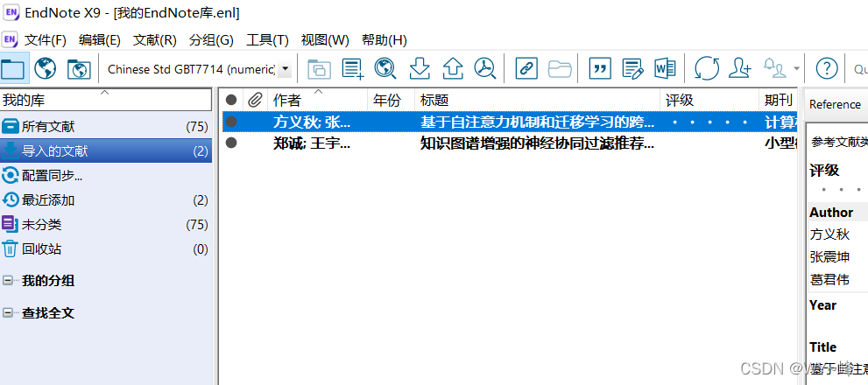
Task: Open 文件(F) menu
Action: pyautogui.click(x=46, y=40)
